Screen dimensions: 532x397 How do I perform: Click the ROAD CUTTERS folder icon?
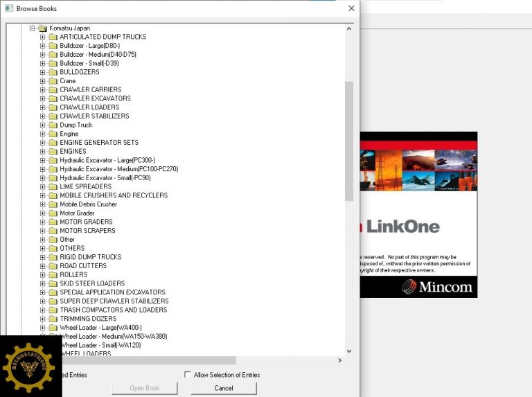[x=53, y=266]
